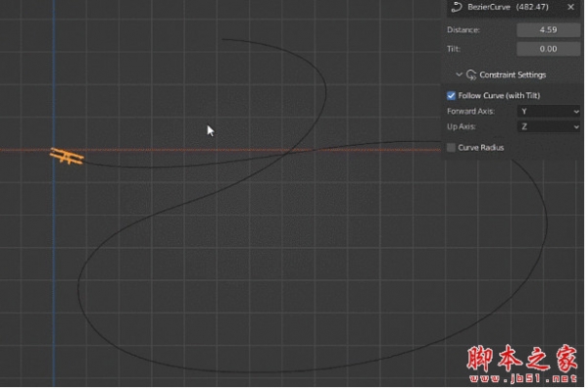Click the Tilt value field

pos(548,49)
